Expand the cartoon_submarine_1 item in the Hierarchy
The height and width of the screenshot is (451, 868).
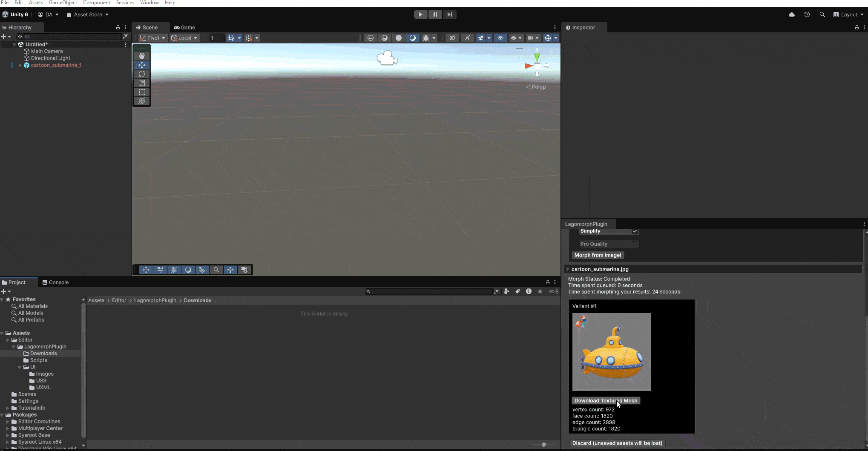pos(20,66)
